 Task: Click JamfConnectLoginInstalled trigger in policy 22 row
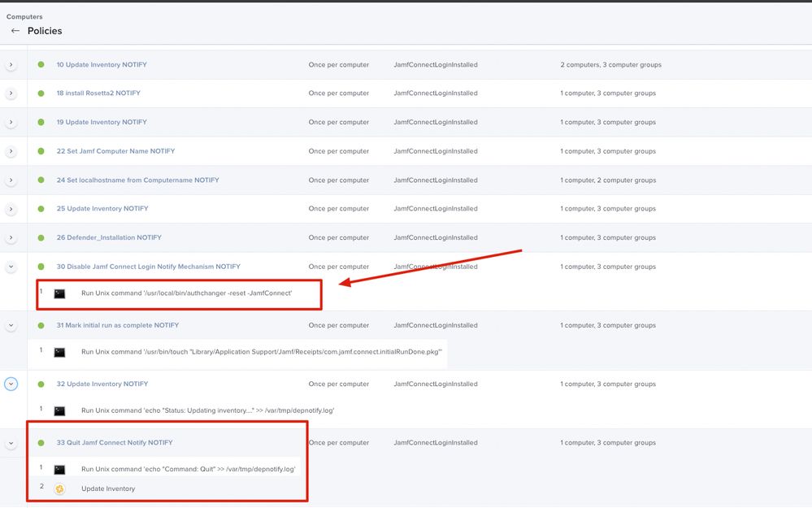click(x=436, y=151)
